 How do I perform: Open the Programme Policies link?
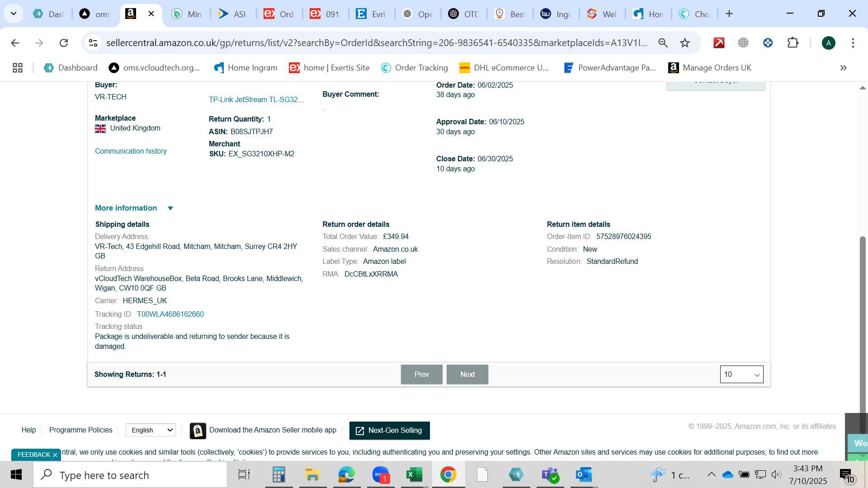point(80,430)
